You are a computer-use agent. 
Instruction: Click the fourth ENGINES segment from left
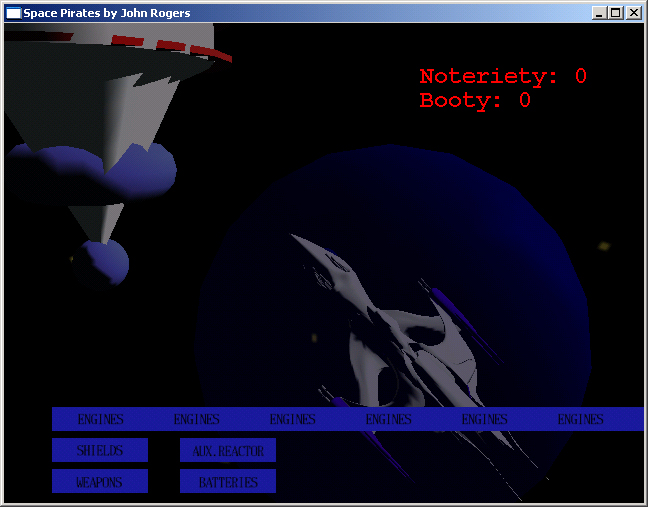pyautogui.click(x=388, y=419)
